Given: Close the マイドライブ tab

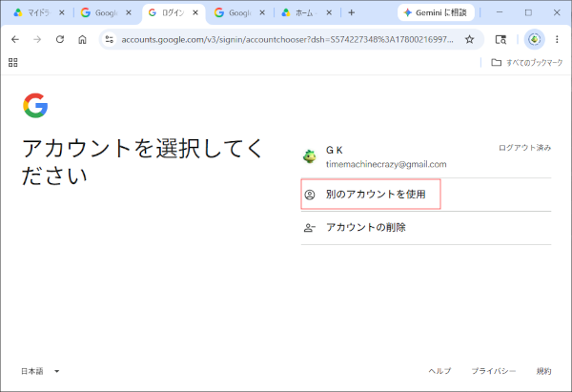Looking at the screenshot, I should click(x=62, y=12).
